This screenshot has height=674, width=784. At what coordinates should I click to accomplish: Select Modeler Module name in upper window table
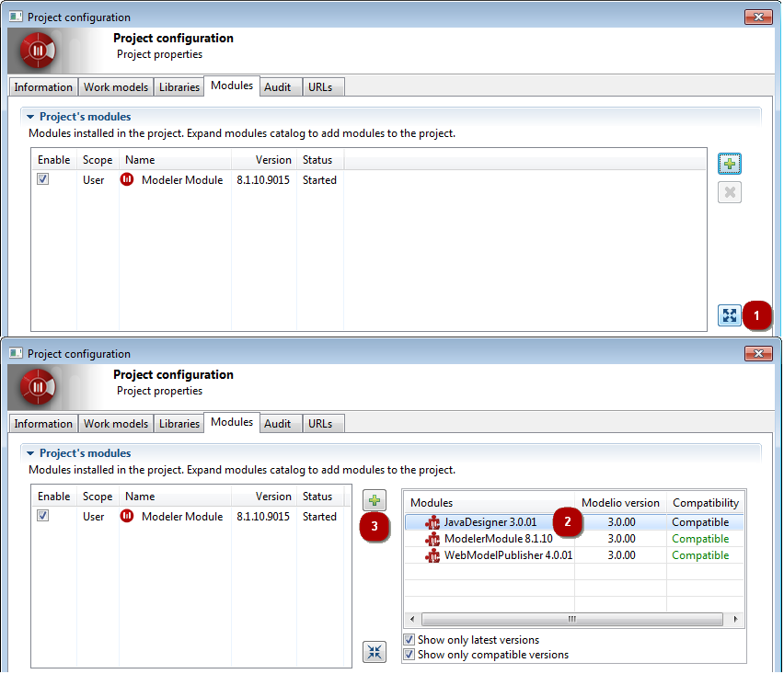pyautogui.click(x=182, y=180)
